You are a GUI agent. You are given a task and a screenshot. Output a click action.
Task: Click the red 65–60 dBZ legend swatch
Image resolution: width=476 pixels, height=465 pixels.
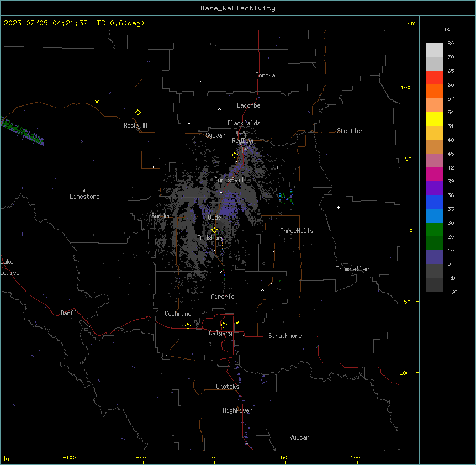[434, 78]
